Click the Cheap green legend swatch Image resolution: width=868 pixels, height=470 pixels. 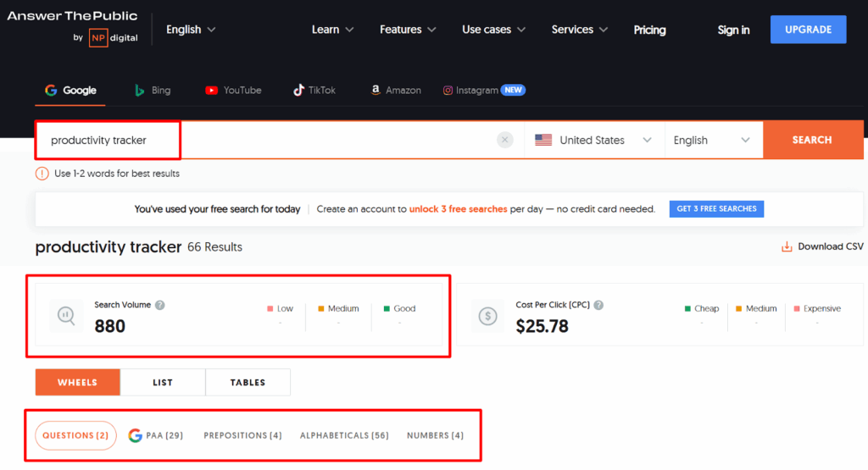[x=687, y=308]
